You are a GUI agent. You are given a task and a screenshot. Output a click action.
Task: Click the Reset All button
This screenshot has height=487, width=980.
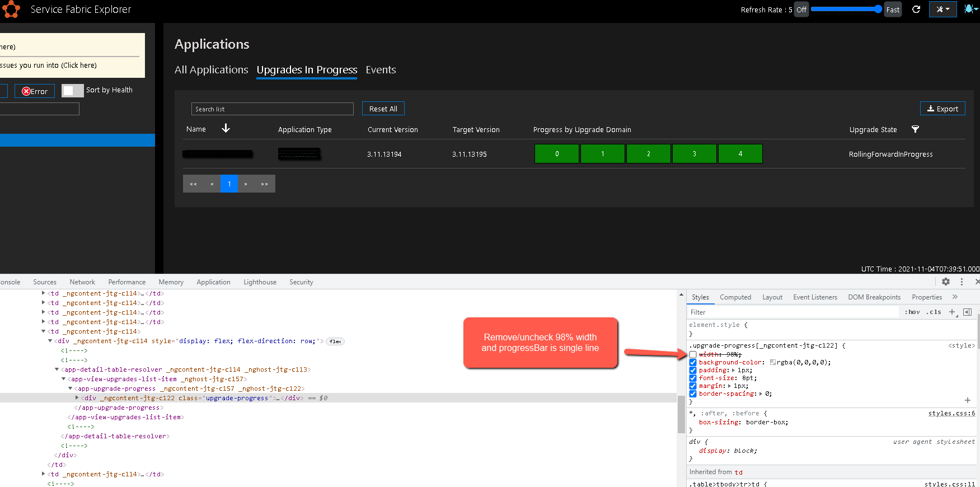click(383, 109)
